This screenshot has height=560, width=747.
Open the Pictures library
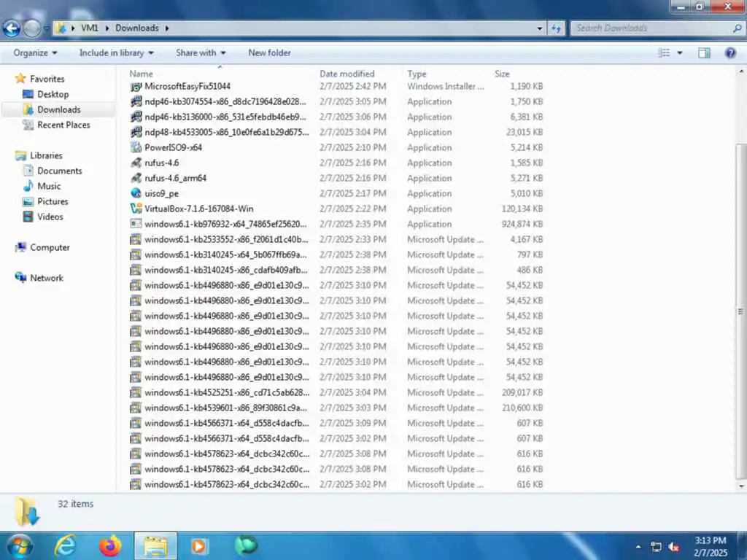pyautogui.click(x=53, y=201)
